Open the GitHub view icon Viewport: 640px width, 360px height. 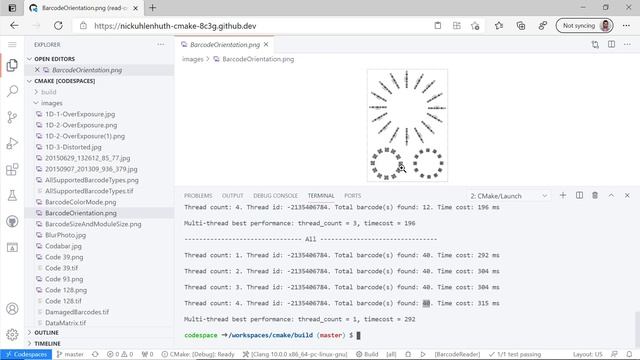pyautogui.click(x=12, y=222)
